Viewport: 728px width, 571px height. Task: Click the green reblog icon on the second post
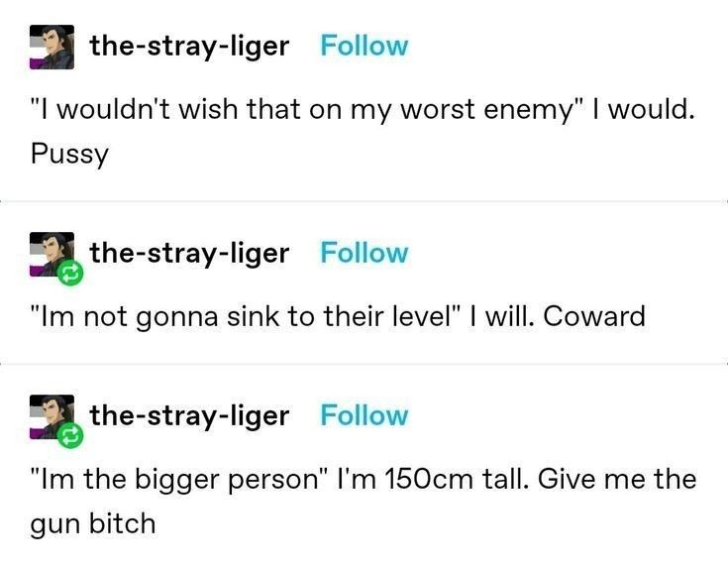coord(70,274)
